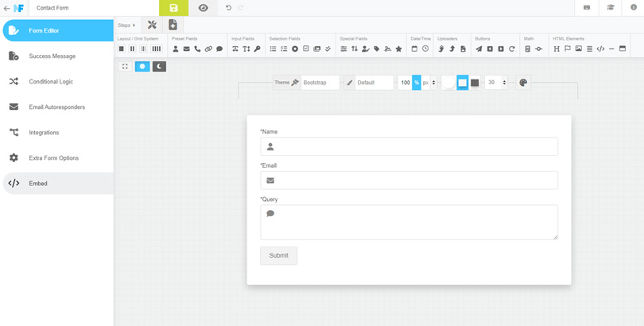Expand the Steps menu
The width and height of the screenshot is (644, 326).
point(126,25)
